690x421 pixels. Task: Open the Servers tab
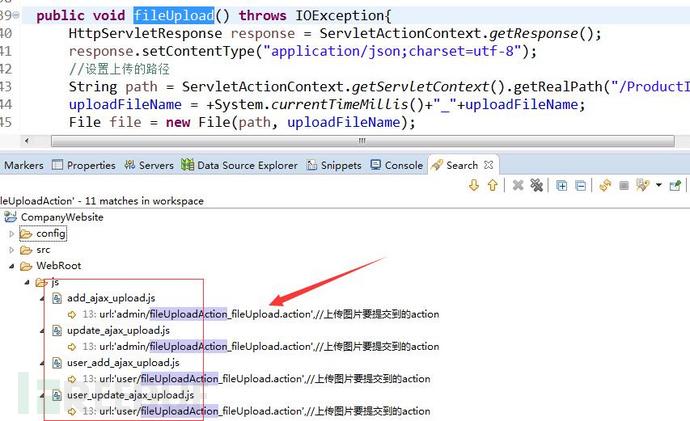[149, 165]
